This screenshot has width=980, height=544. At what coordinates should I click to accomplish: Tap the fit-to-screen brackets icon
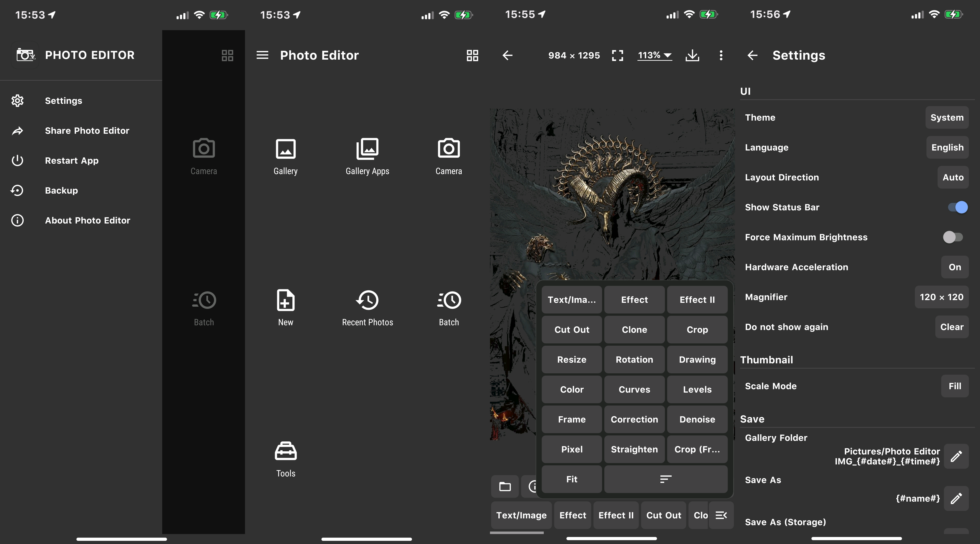[617, 56]
